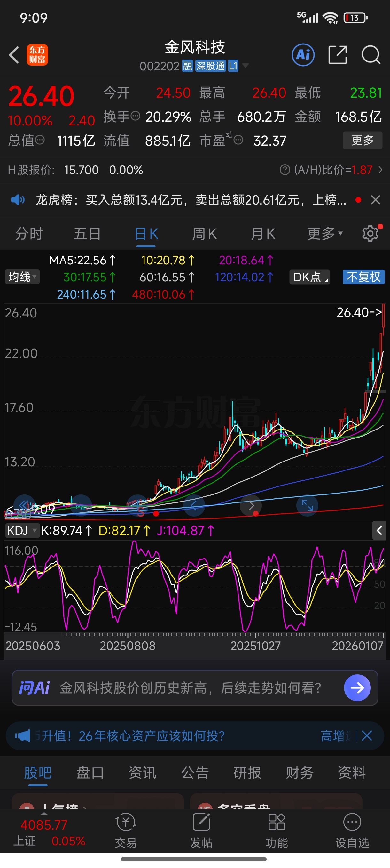390x868 pixels.
Task: Tap the 融 margin trading badge
Action: coord(187,66)
